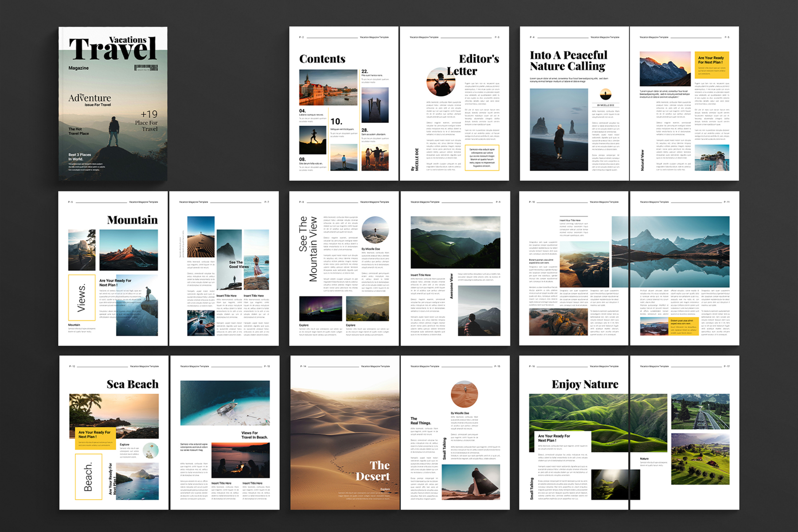The height and width of the screenshot is (532, 798).
Task: Click the aerial boat on shoreline photo
Action: click(225, 403)
